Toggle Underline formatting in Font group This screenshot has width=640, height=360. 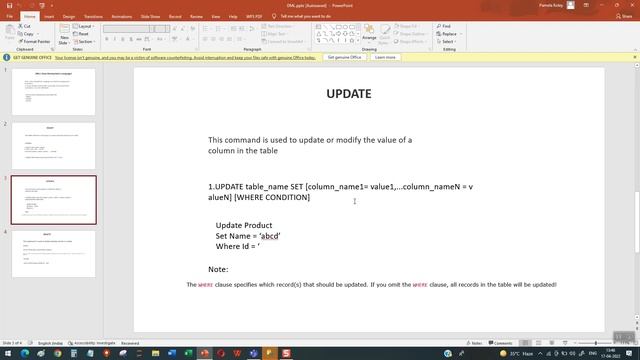[x=123, y=39]
